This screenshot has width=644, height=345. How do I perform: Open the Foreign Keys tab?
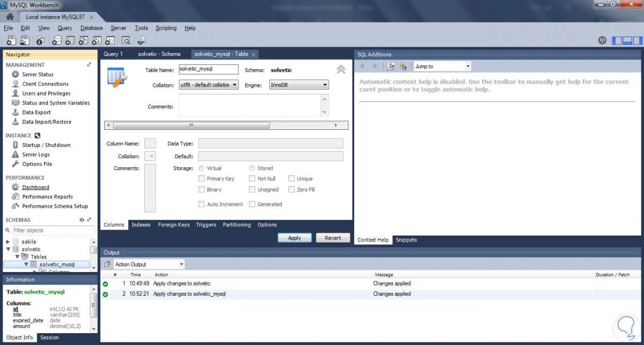pos(173,225)
